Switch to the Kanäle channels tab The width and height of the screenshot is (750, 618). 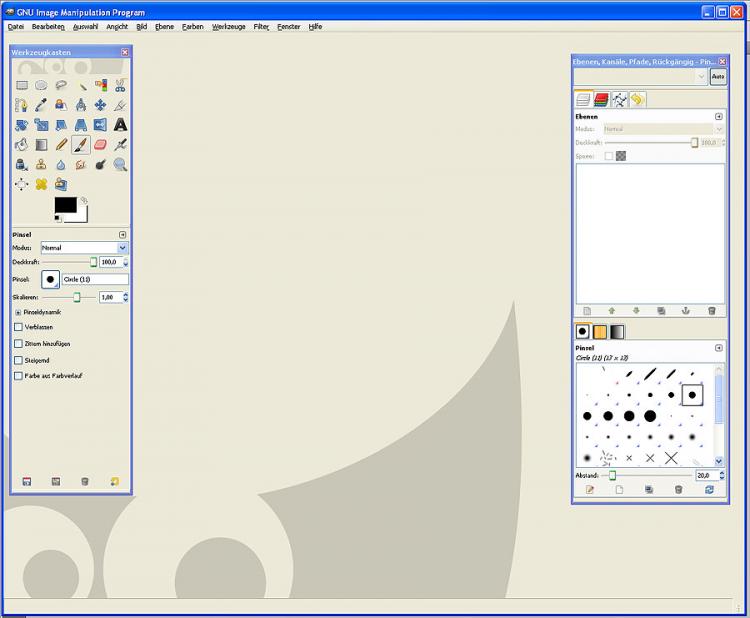point(601,99)
